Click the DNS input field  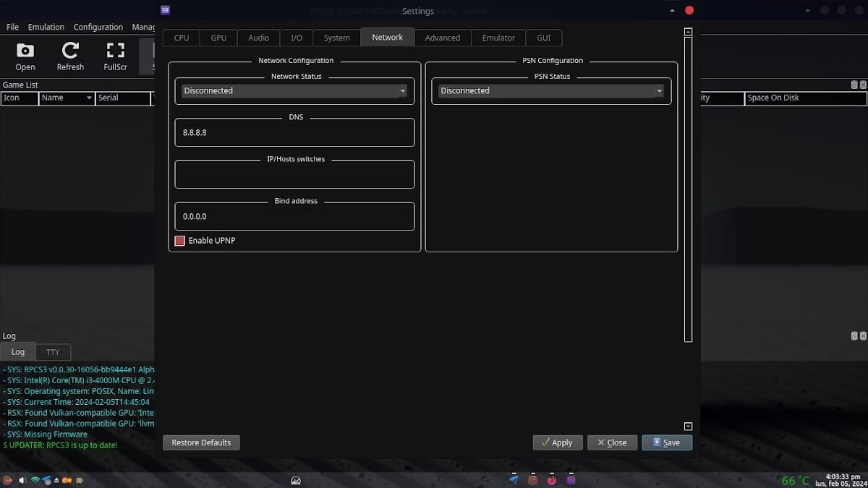point(294,133)
